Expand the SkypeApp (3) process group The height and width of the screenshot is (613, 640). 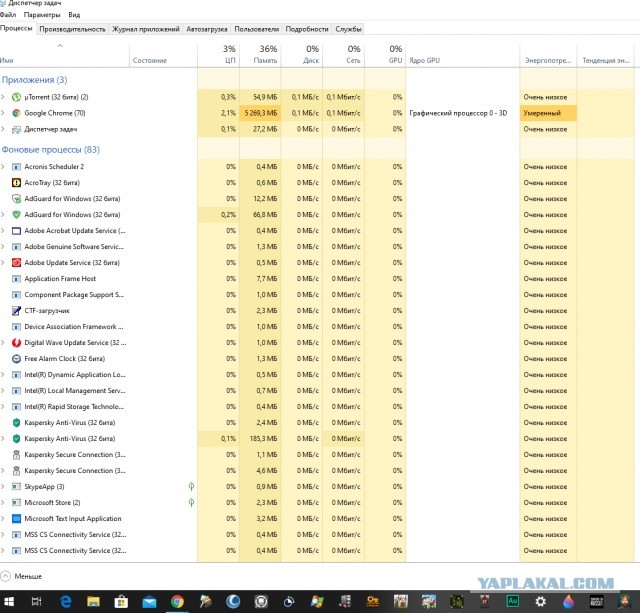tap(3, 486)
